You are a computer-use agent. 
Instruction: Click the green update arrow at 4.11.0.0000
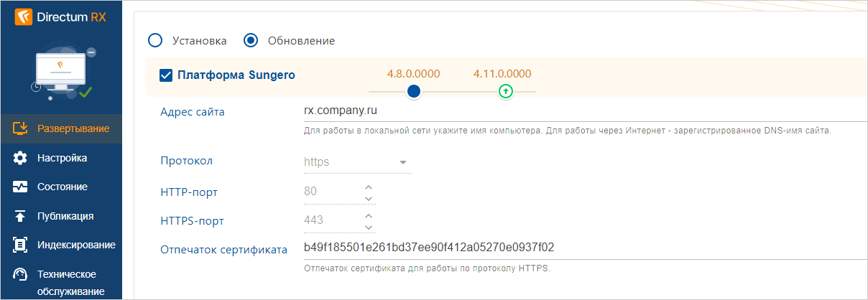tap(506, 91)
